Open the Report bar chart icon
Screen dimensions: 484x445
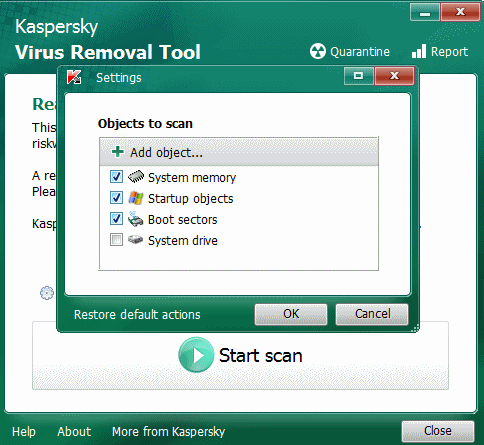click(419, 51)
